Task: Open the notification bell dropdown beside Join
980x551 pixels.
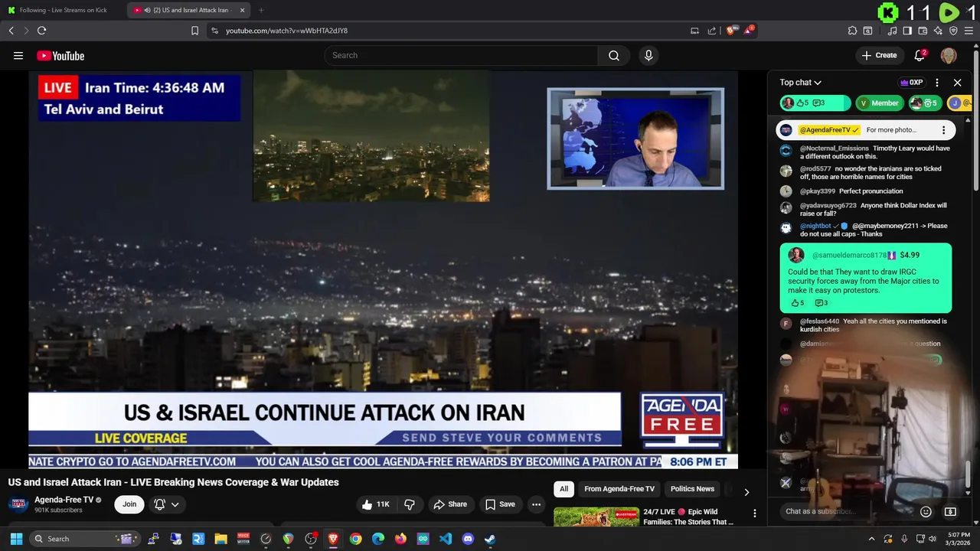Action: (167, 504)
